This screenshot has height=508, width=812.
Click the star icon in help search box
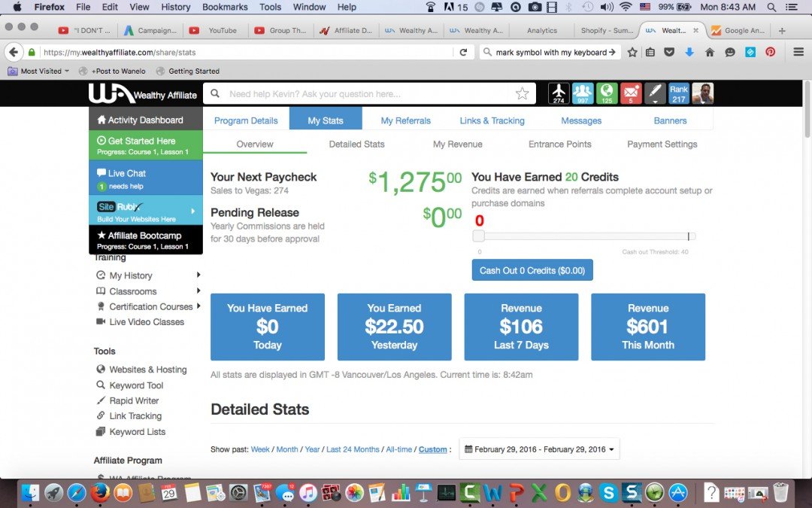522,94
